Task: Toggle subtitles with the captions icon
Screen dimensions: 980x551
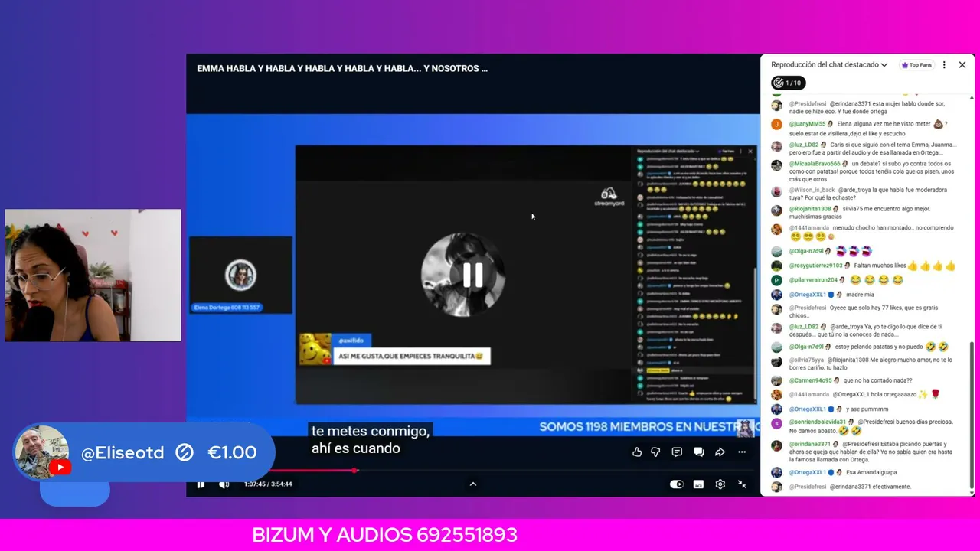Action: tap(698, 484)
